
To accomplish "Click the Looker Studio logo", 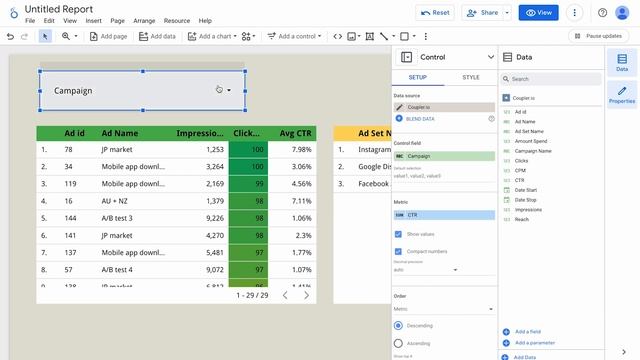I will 13,13.
